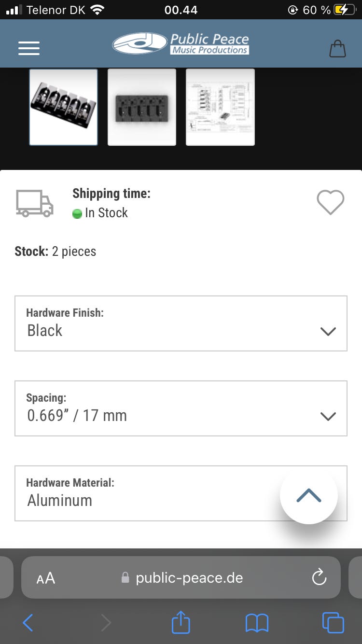Screen dimensions: 362x644
Task: Open the AA reader text options
Action: pos(46,578)
